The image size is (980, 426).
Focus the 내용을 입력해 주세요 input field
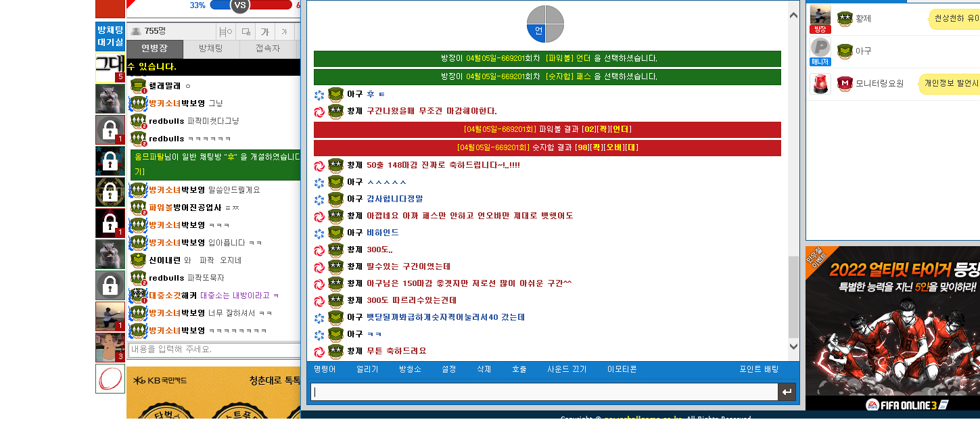pyautogui.click(x=214, y=350)
